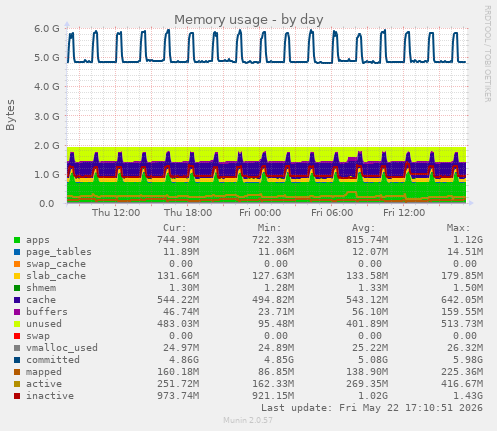Click the committed dark blue legend swatch

pyautogui.click(x=17, y=360)
